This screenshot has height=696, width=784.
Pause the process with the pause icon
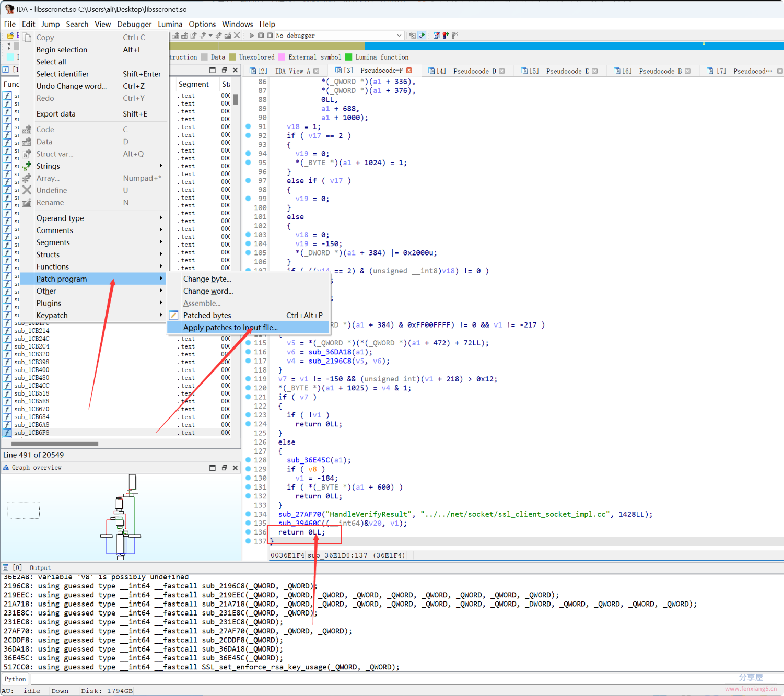point(261,36)
